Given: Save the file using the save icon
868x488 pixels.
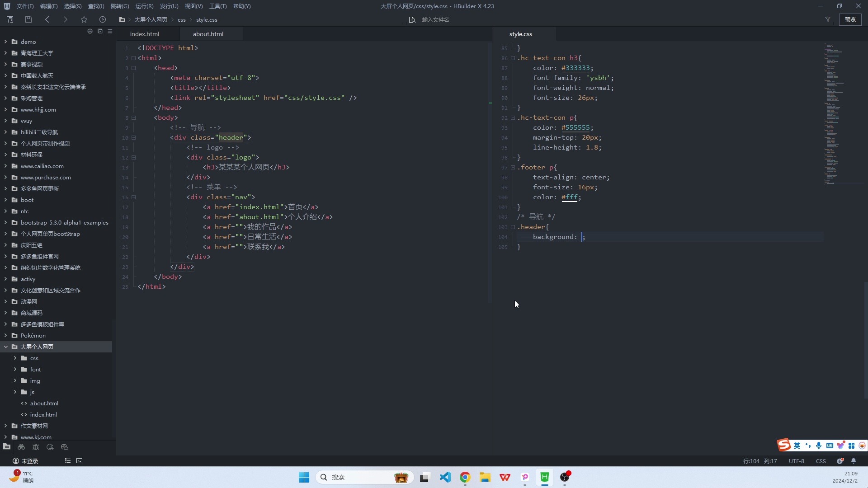Looking at the screenshot, I should click(28, 19).
